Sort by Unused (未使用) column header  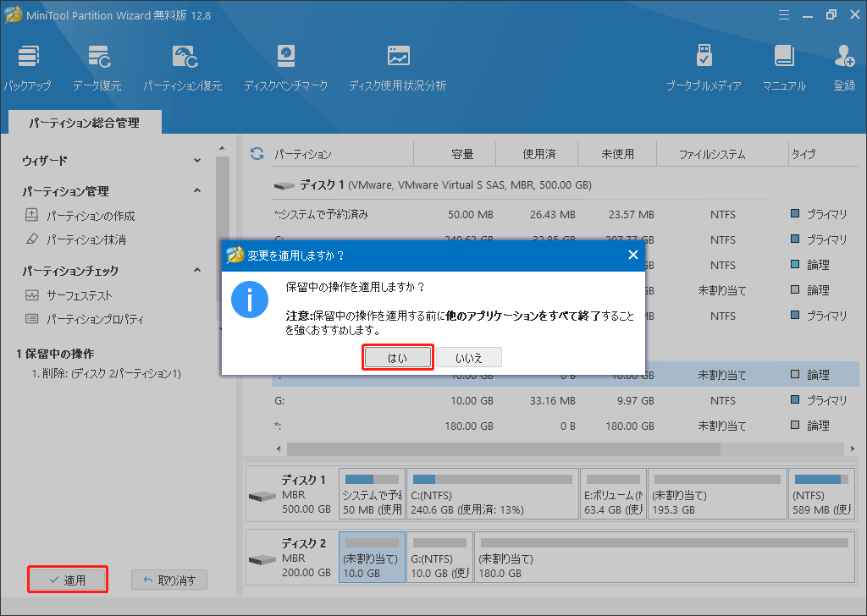(x=617, y=154)
